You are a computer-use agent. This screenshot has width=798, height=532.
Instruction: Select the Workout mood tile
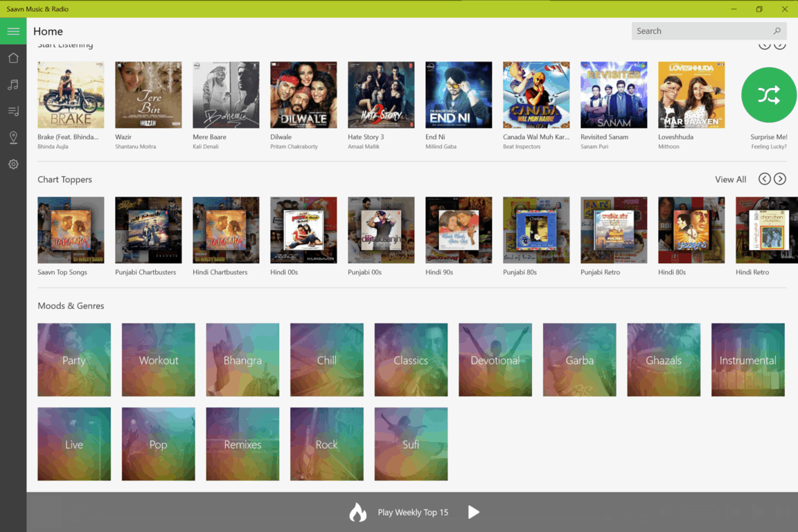tap(158, 360)
